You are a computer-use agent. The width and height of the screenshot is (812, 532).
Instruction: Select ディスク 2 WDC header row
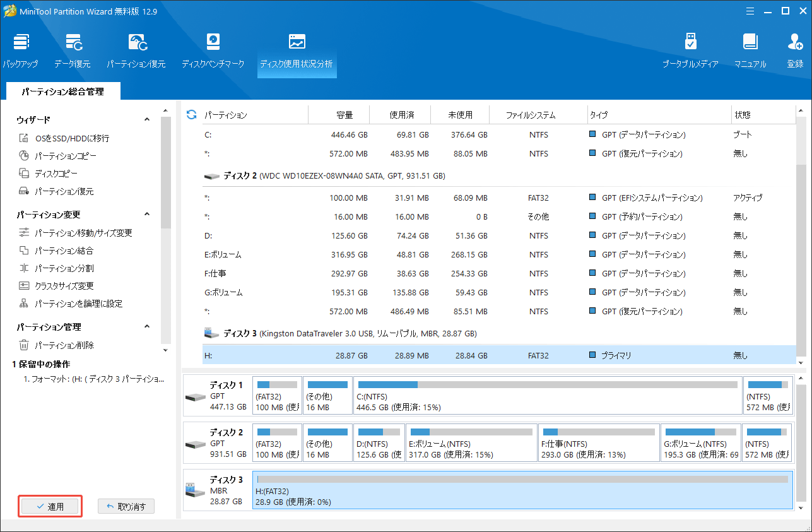[x=498, y=175]
